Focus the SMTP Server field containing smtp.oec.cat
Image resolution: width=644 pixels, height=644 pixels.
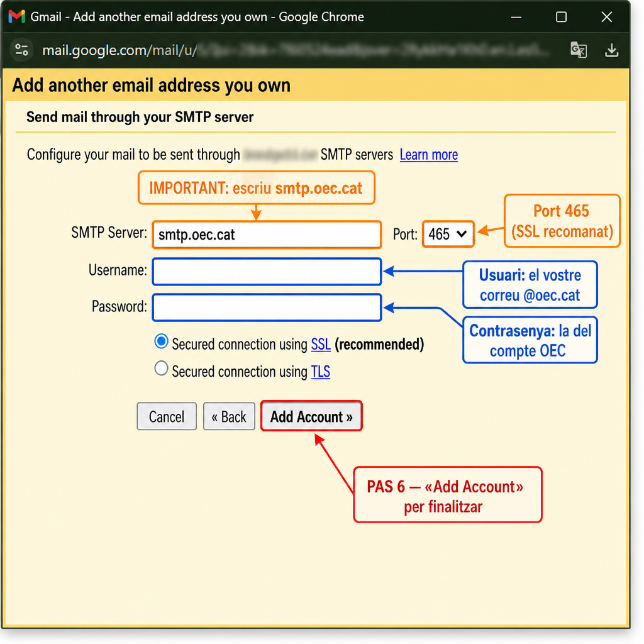coord(267,235)
